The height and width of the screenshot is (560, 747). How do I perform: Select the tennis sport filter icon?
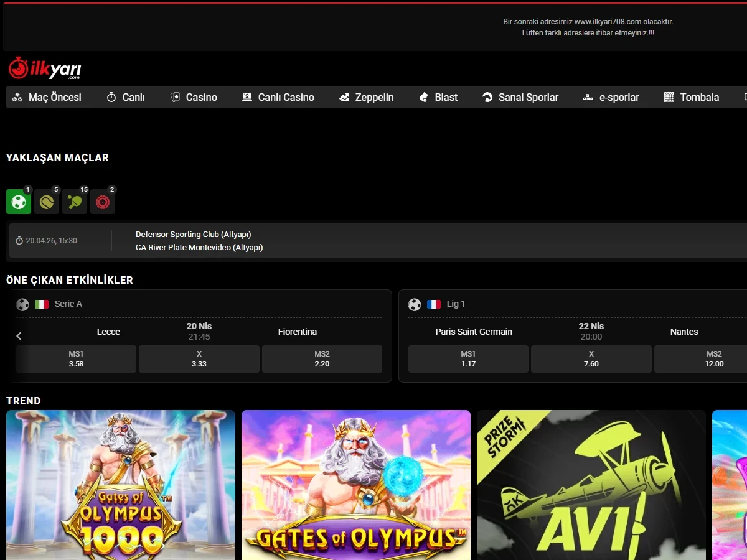[x=47, y=202]
